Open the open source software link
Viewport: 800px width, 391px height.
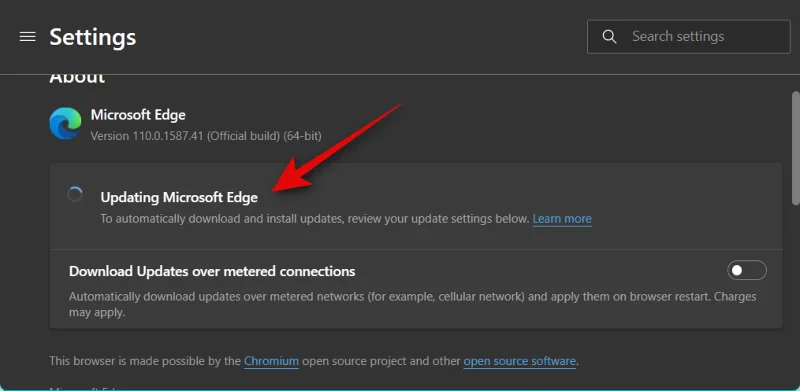pyautogui.click(x=520, y=361)
